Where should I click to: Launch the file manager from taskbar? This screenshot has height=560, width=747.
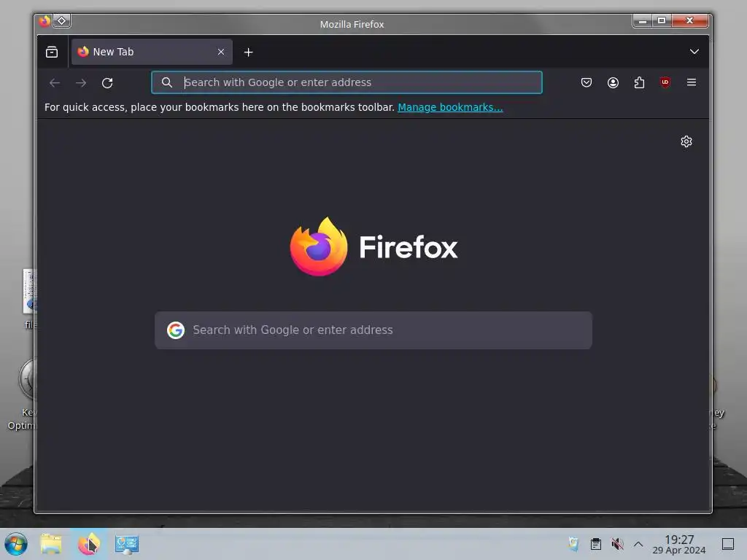51,544
